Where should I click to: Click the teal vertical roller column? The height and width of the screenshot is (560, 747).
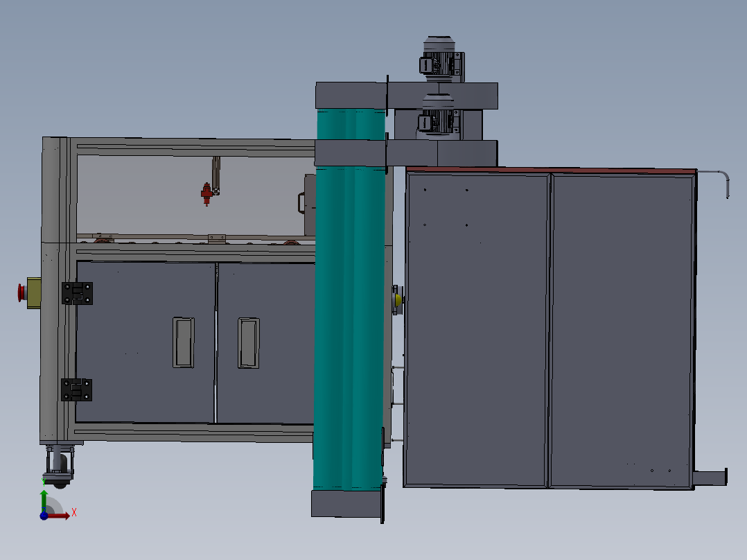(x=350, y=300)
